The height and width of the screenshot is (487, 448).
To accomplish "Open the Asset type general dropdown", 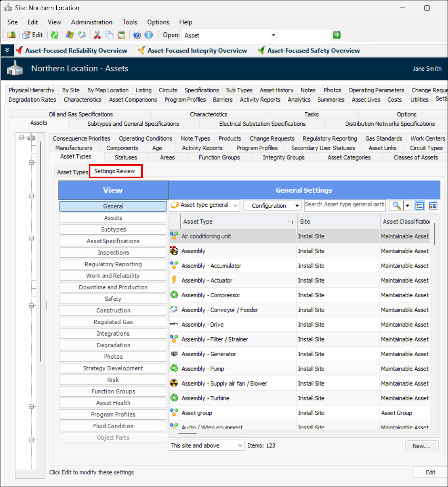I will pos(205,205).
